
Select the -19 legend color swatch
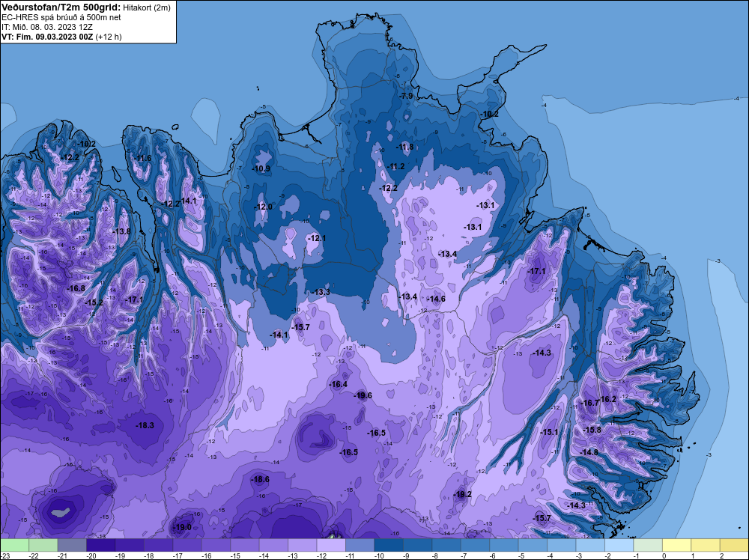[x=130, y=545]
